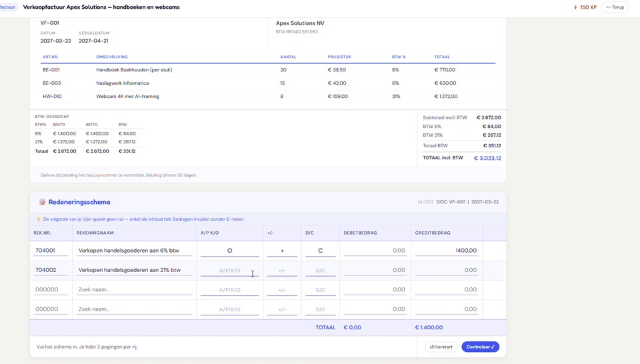Image resolution: width=640 pixels, height=364 pixels.
Task: Click the Redeneringsschema notepad icon
Action: tap(42, 202)
